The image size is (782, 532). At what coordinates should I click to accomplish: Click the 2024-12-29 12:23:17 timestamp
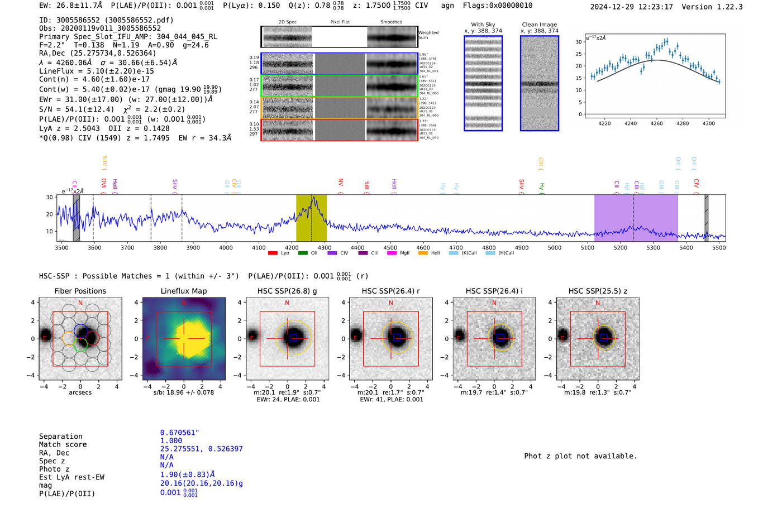[631, 7]
